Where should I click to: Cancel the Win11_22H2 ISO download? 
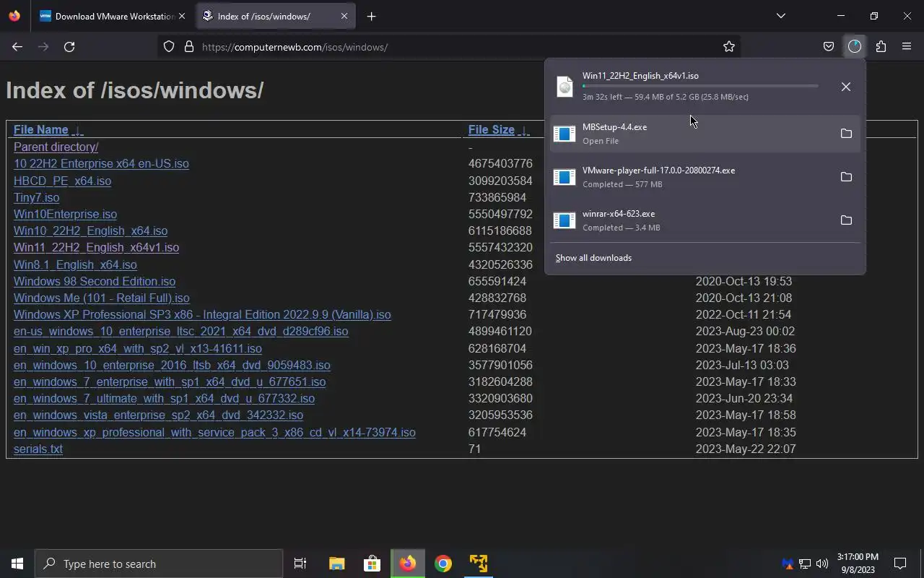[846, 87]
